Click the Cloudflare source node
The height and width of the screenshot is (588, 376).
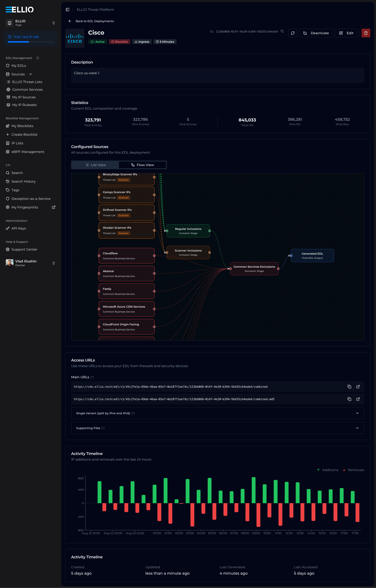coord(127,256)
